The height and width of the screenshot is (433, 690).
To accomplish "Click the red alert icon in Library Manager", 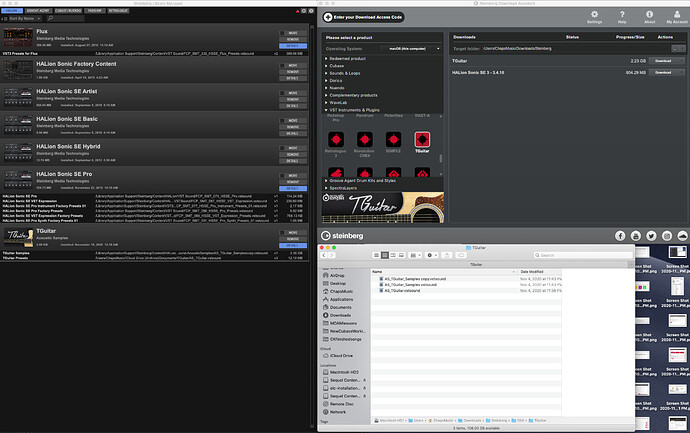I will [297, 11].
